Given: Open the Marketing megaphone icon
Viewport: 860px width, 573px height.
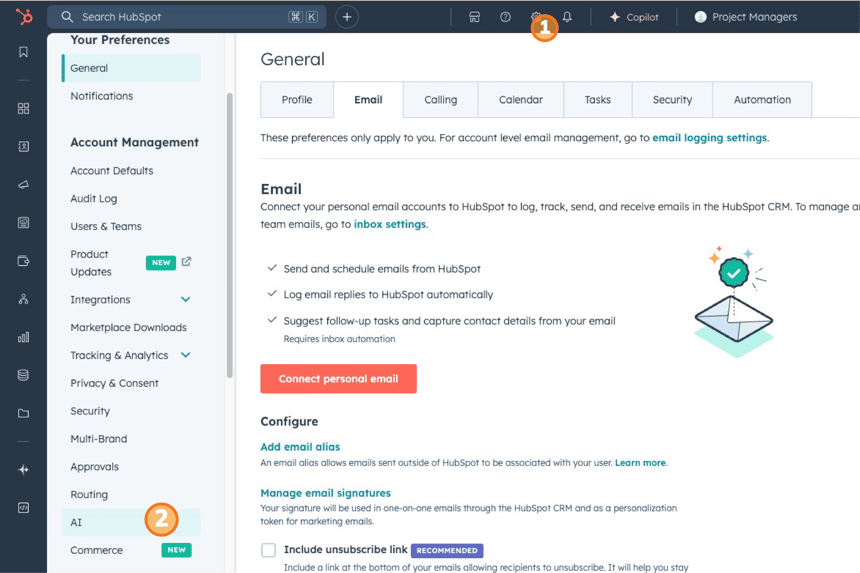Looking at the screenshot, I should click(23, 185).
